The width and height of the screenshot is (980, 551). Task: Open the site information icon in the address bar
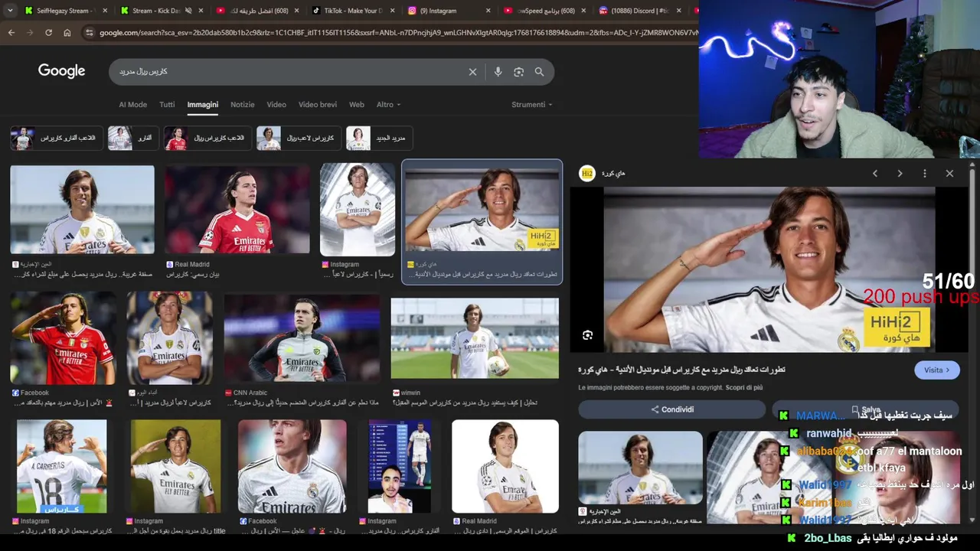coord(89,32)
